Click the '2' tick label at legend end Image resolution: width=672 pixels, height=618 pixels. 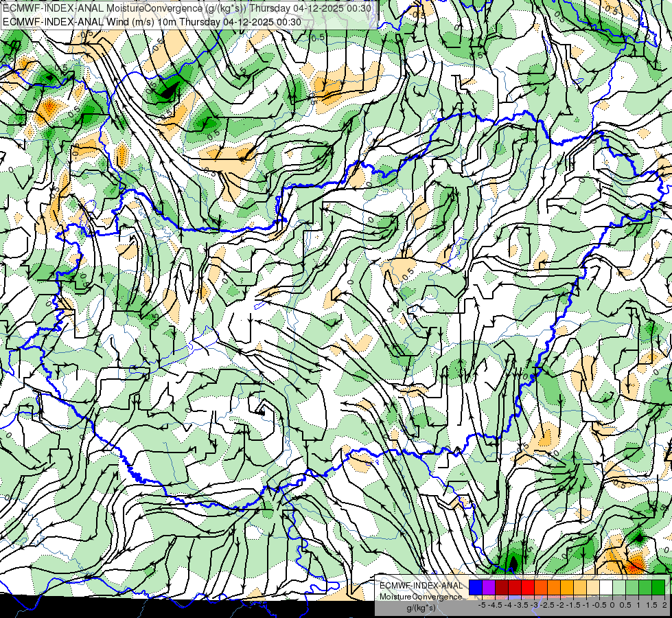664,605
